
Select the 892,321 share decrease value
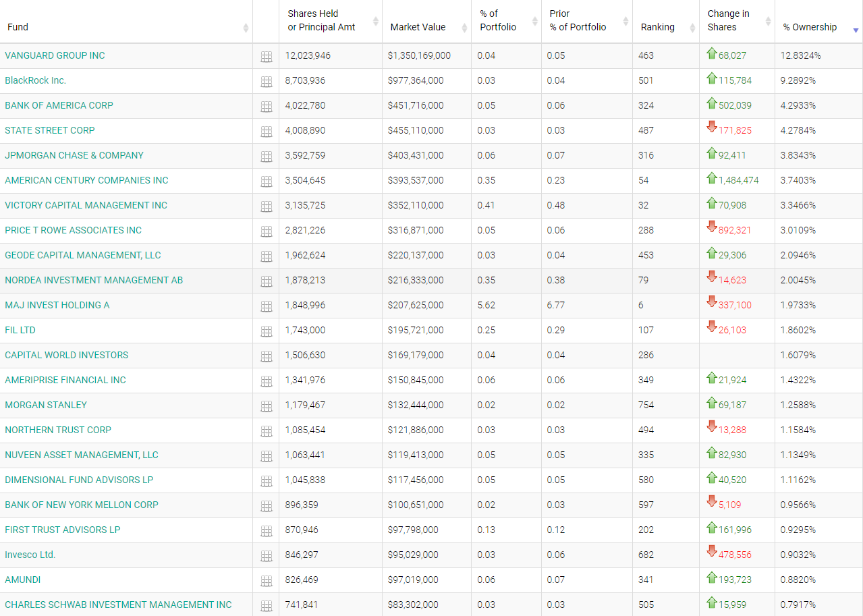pos(735,230)
